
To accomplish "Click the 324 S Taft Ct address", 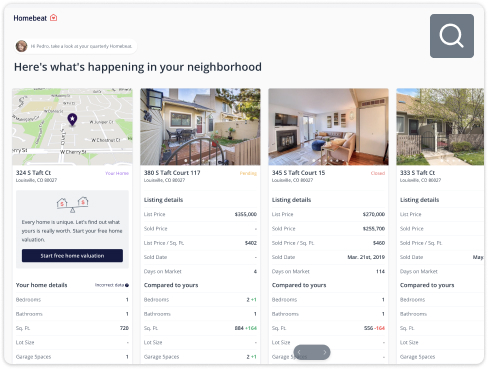I will 33,173.
